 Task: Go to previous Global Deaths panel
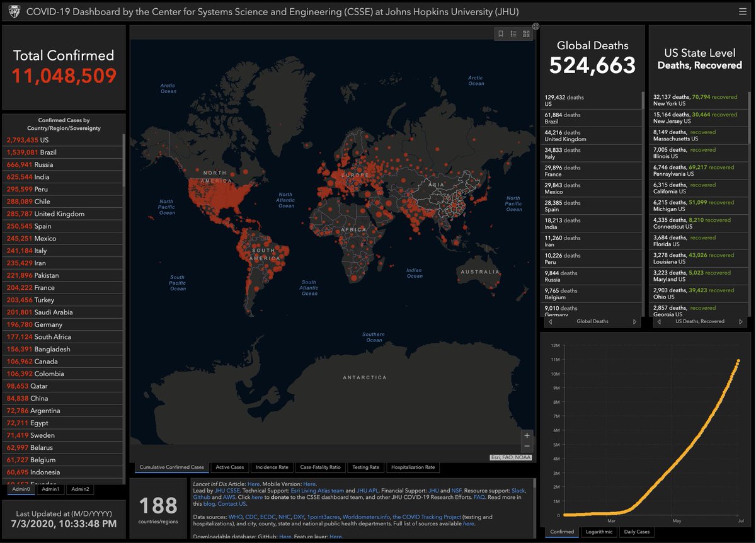tap(550, 322)
